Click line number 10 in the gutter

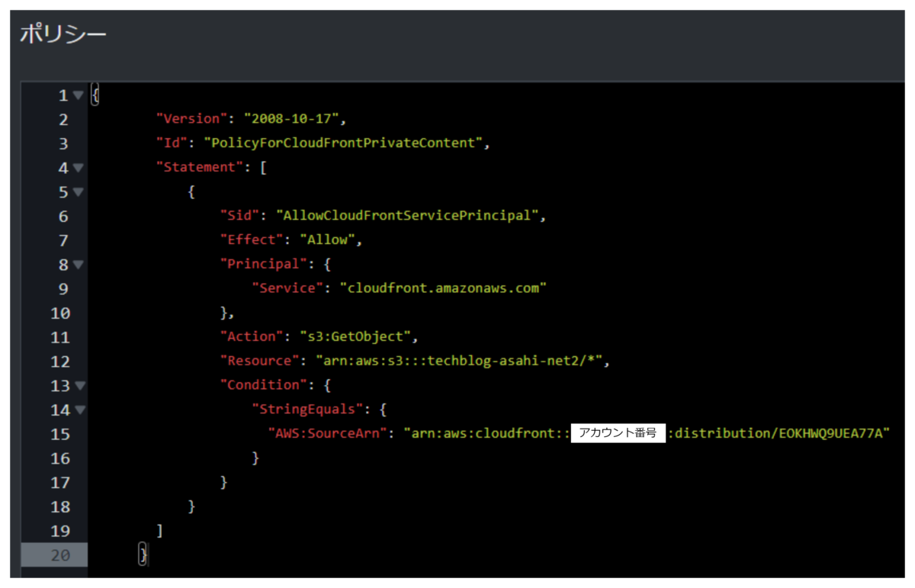59,313
